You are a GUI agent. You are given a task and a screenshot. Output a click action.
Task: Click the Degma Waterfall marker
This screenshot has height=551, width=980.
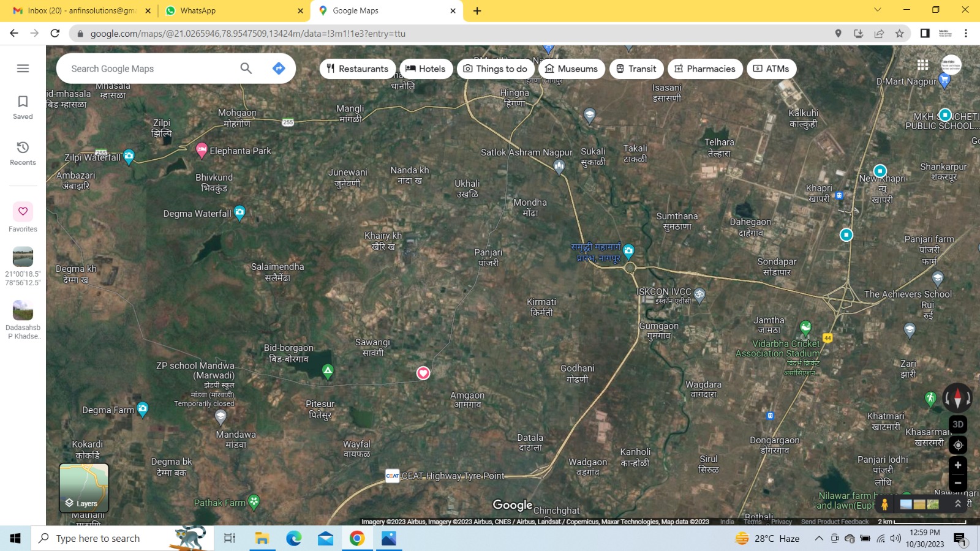[x=239, y=212]
